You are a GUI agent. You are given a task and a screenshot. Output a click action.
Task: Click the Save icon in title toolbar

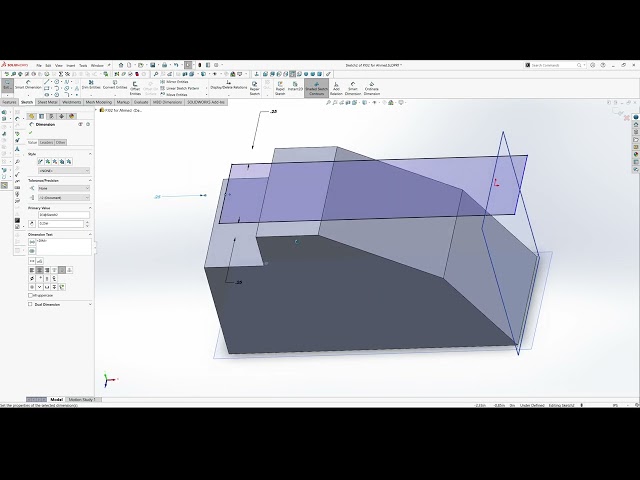click(x=153, y=65)
